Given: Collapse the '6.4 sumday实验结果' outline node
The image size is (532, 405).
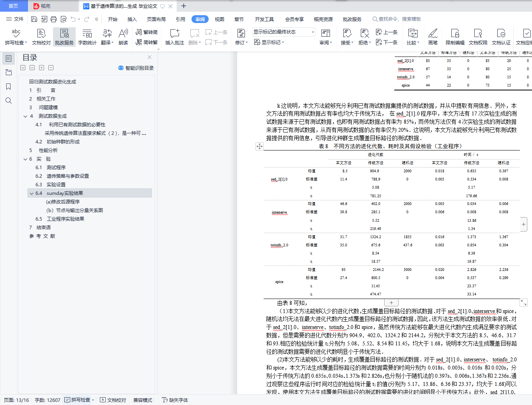Looking at the screenshot, I should click(x=32, y=193).
